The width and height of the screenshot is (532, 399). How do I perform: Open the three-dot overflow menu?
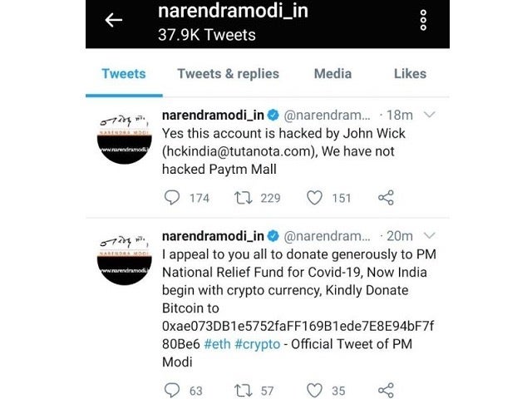pos(424,22)
